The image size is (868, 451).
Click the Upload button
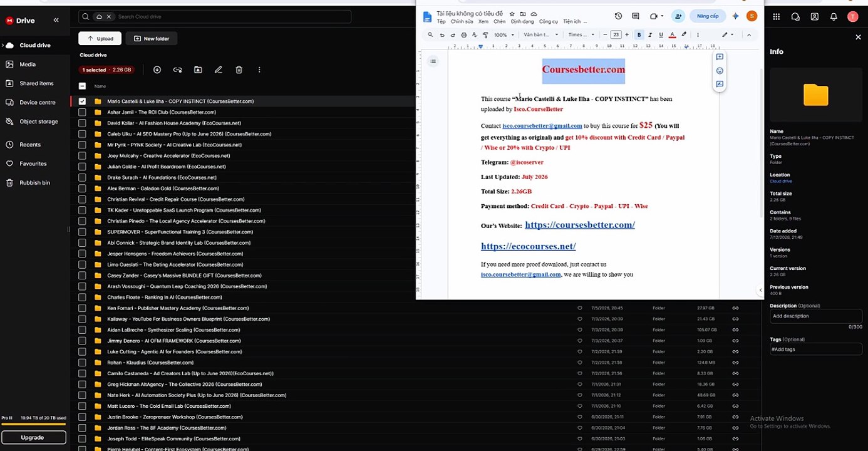pos(100,38)
